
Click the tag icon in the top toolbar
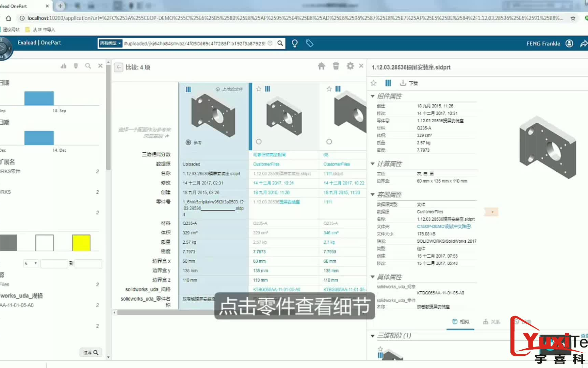[309, 43]
